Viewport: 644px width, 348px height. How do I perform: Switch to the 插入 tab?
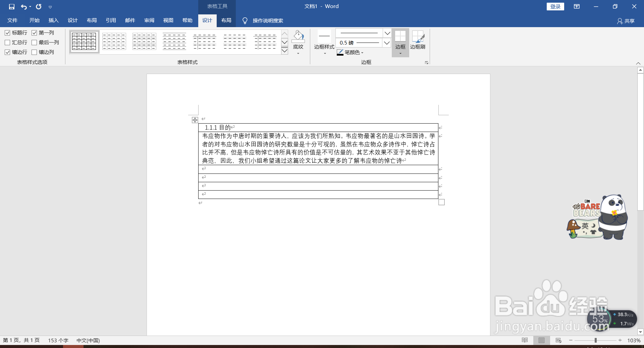[x=53, y=20]
